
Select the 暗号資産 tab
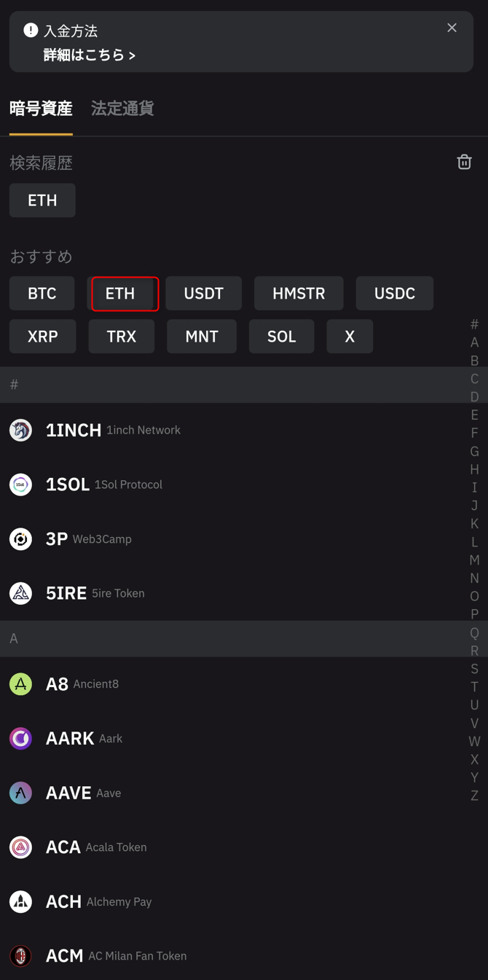(x=41, y=109)
